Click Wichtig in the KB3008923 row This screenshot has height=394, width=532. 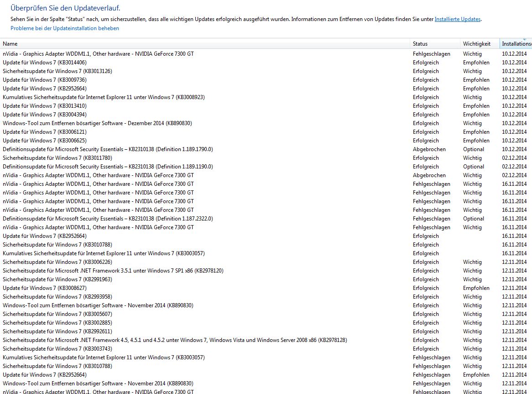[x=472, y=97]
